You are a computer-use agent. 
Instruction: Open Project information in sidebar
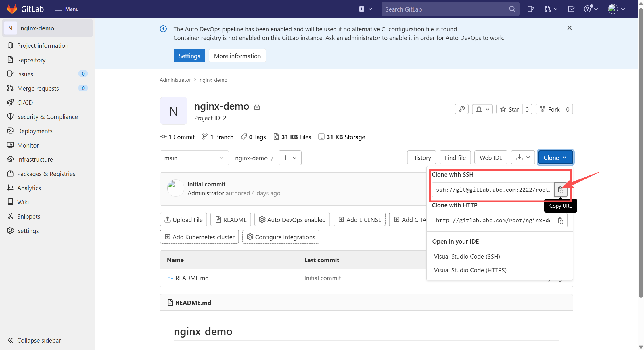(43, 45)
